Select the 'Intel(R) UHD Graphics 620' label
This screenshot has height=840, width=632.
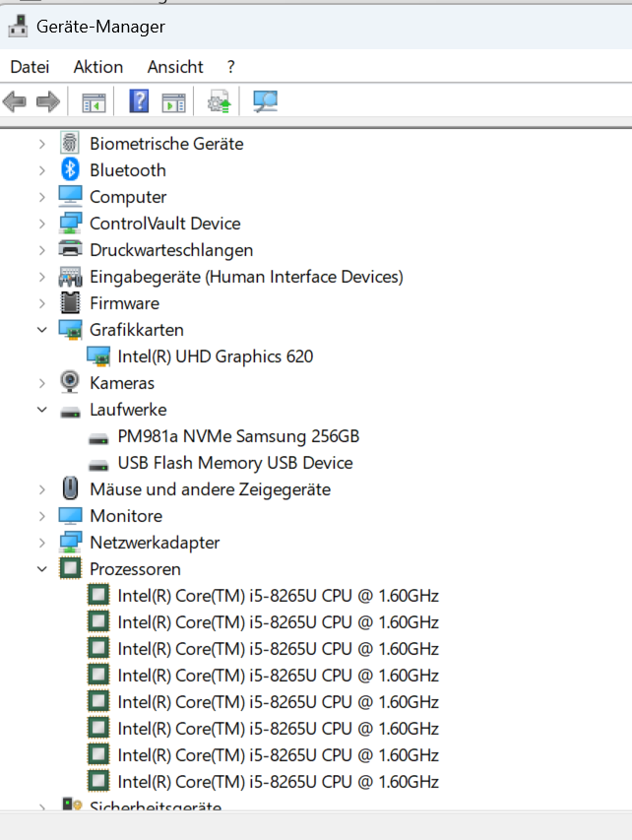pos(216,356)
